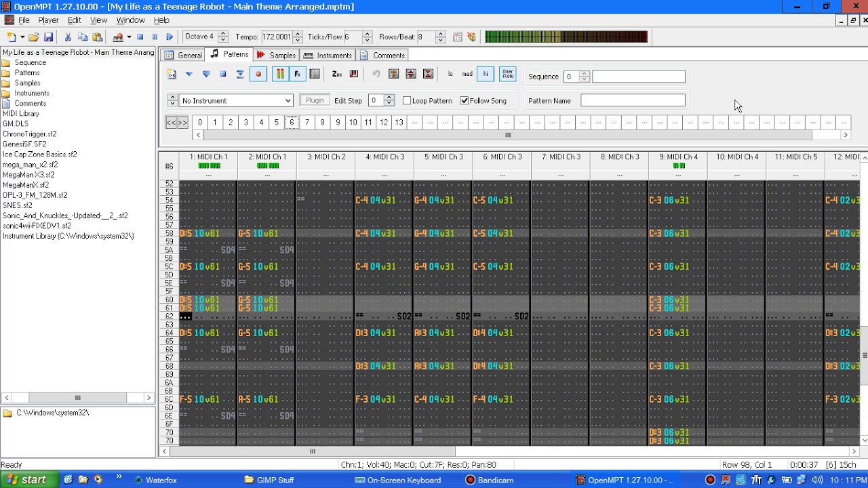Click the Edit Step spinner arrows
The width and height of the screenshot is (868, 488).
click(x=389, y=100)
